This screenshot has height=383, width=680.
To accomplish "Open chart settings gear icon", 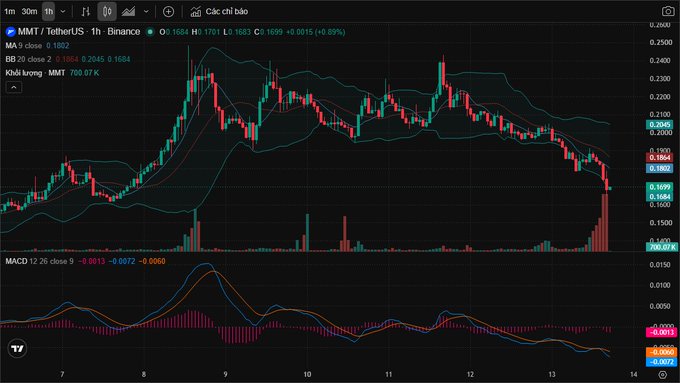I will 663,374.
